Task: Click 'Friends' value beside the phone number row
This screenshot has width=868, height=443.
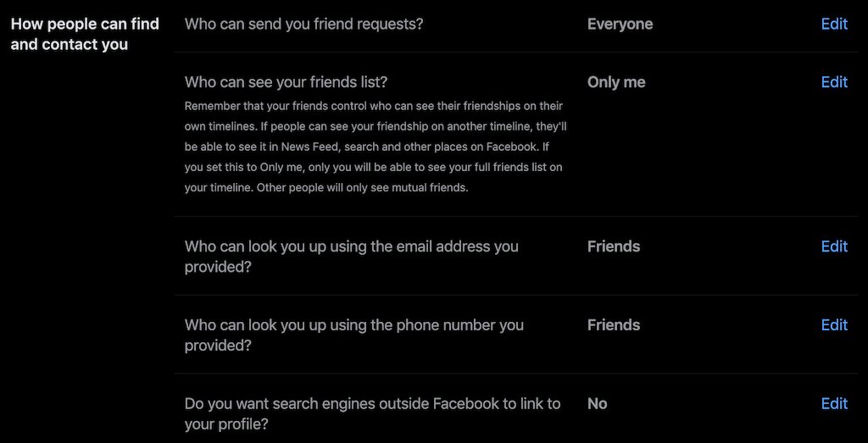Action: [614, 325]
